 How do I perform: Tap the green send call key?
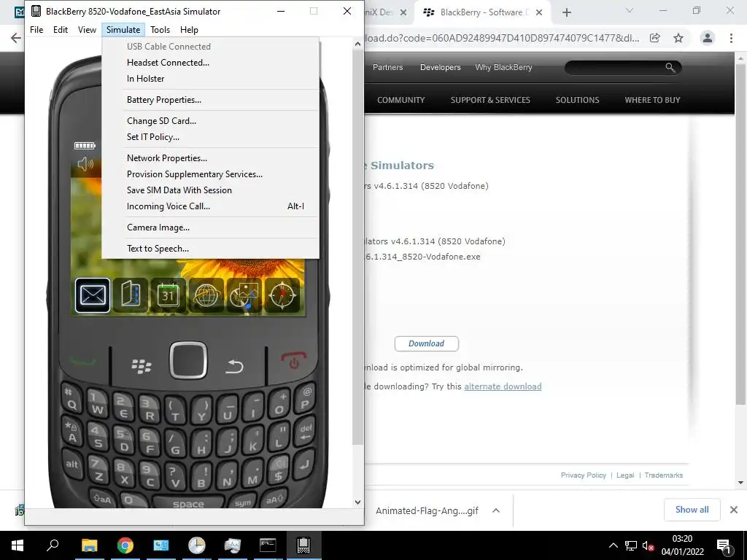[83, 362]
